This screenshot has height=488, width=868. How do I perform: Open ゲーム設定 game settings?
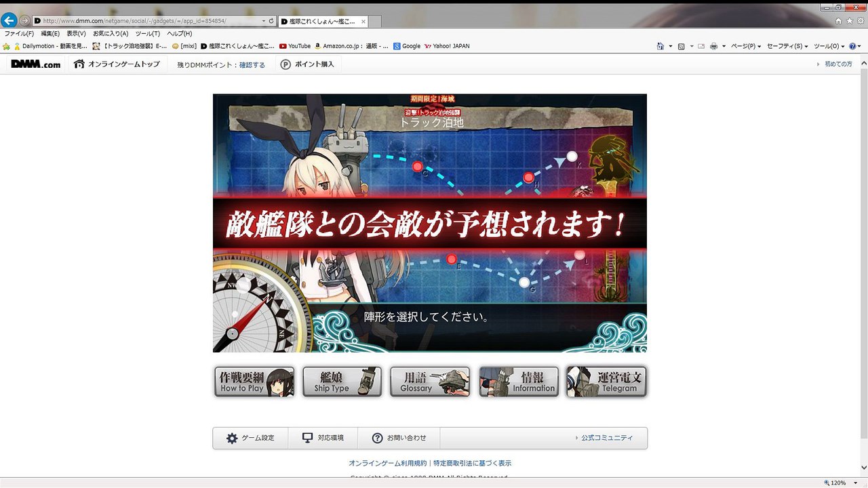pos(250,438)
